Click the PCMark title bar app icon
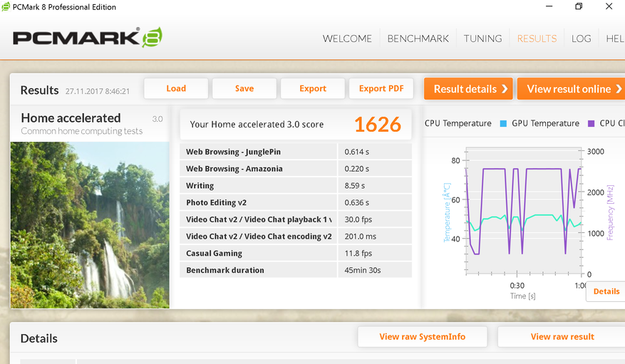 (x=6, y=7)
